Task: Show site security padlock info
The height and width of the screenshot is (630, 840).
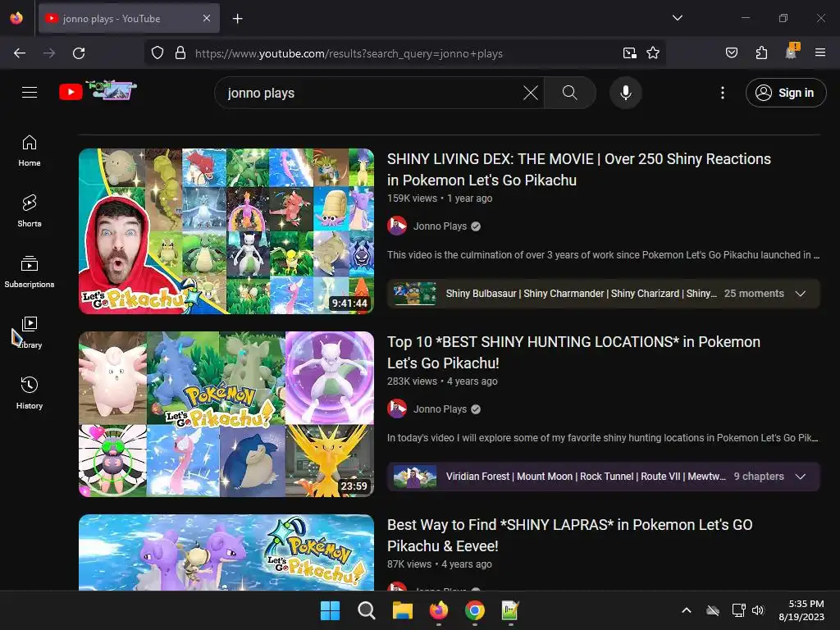Action: pyautogui.click(x=180, y=53)
